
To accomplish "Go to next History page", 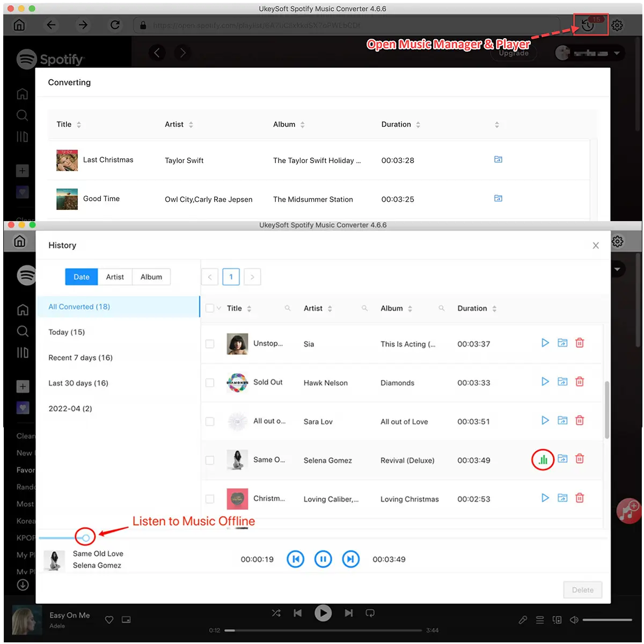I will (252, 277).
